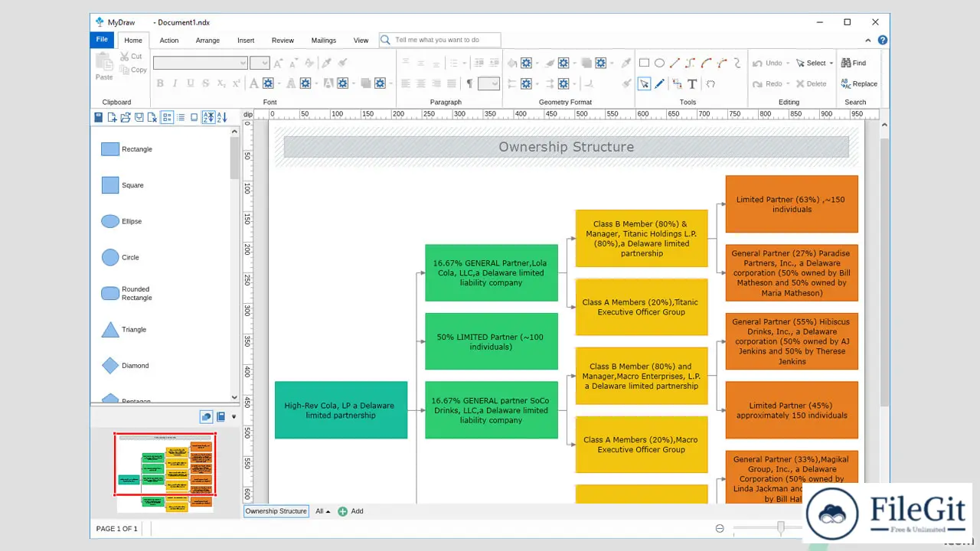Switch to the Arrange tab
The height and width of the screenshot is (551, 980).
point(207,41)
